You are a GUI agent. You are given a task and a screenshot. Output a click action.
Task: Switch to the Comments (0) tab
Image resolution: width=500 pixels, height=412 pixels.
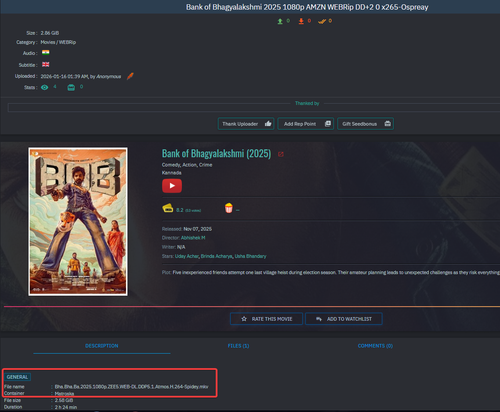click(x=375, y=346)
